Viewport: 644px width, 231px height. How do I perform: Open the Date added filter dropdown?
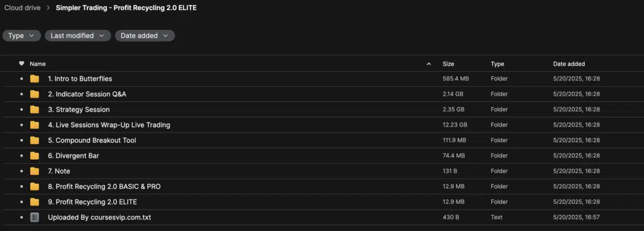tap(145, 36)
